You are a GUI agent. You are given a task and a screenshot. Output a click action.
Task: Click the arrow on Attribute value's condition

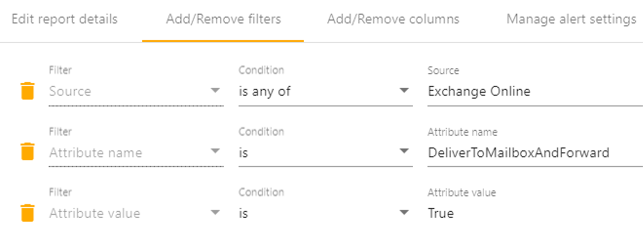click(404, 213)
